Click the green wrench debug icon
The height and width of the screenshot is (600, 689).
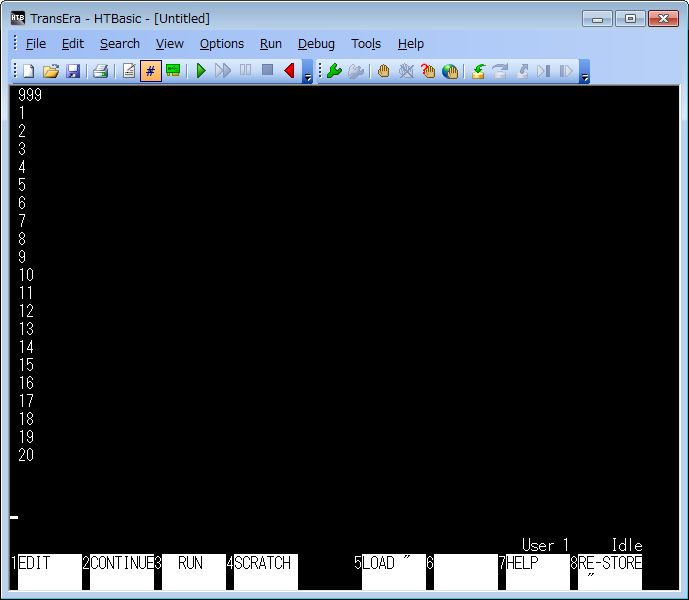click(335, 71)
